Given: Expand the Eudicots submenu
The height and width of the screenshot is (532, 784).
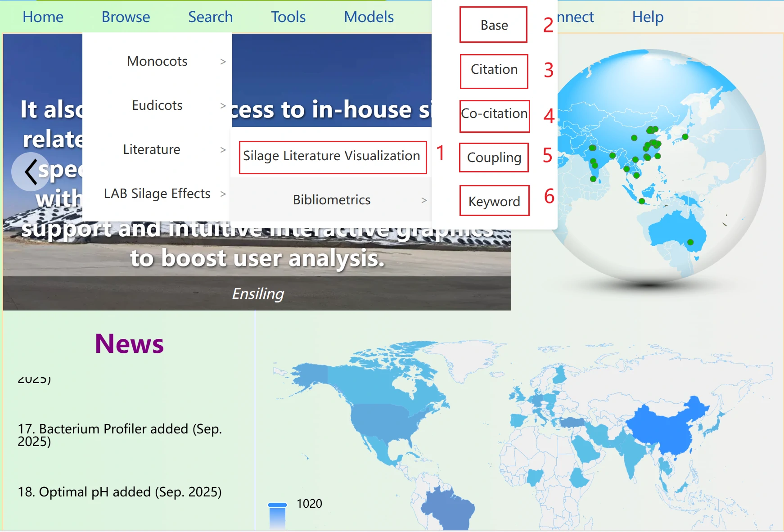Looking at the screenshot, I should [x=157, y=105].
